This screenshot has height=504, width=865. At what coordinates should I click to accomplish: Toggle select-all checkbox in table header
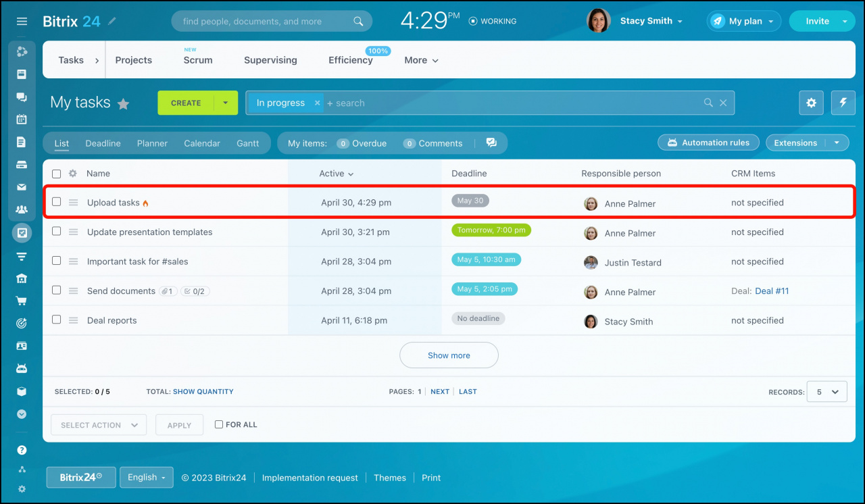tap(56, 174)
